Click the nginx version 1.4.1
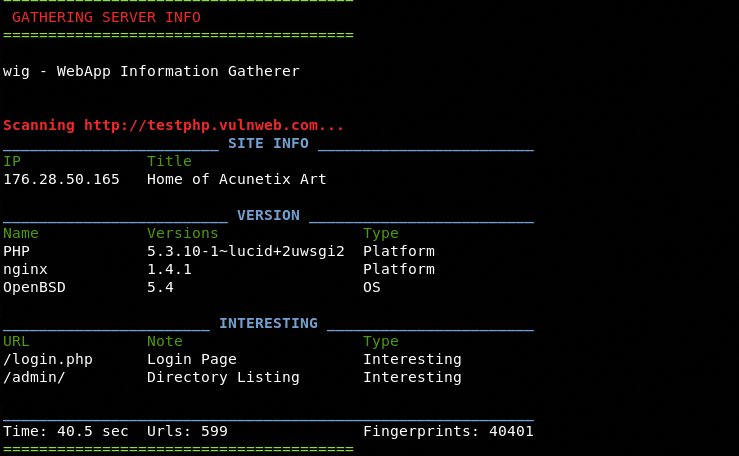 point(169,269)
